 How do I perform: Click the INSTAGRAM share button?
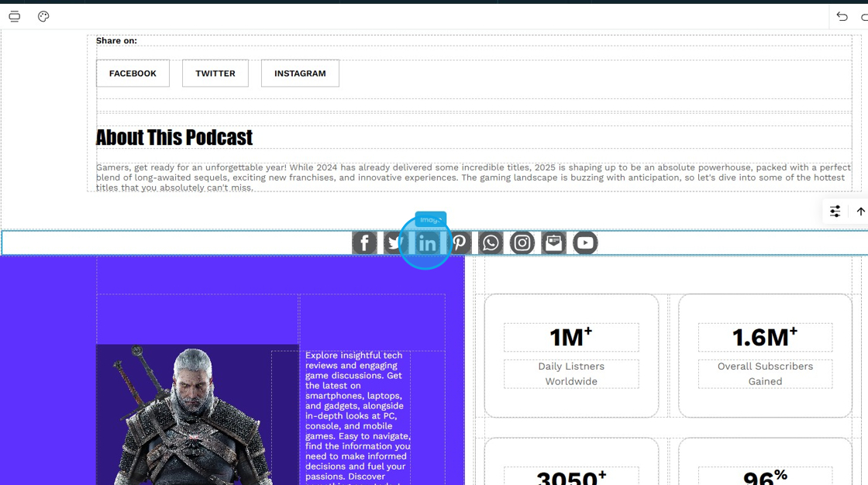pyautogui.click(x=300, y=73)
